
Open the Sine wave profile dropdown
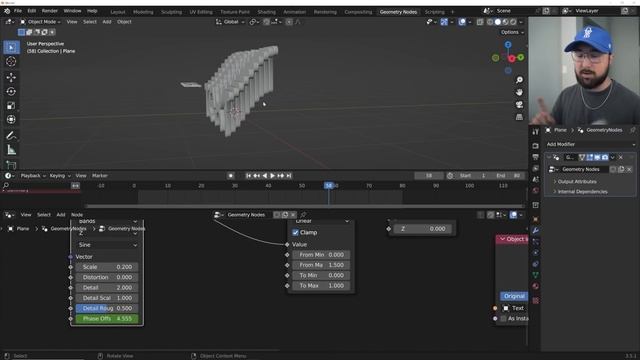pos(107,245)
